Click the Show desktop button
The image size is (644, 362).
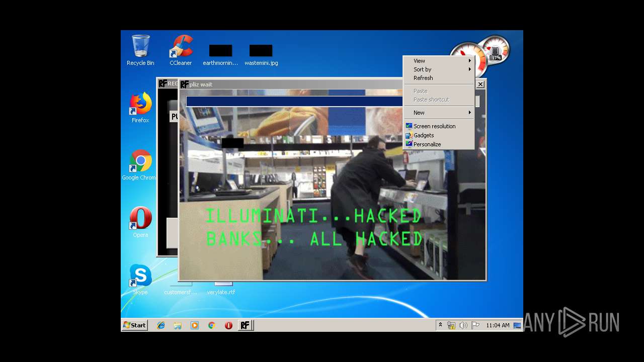517,325
